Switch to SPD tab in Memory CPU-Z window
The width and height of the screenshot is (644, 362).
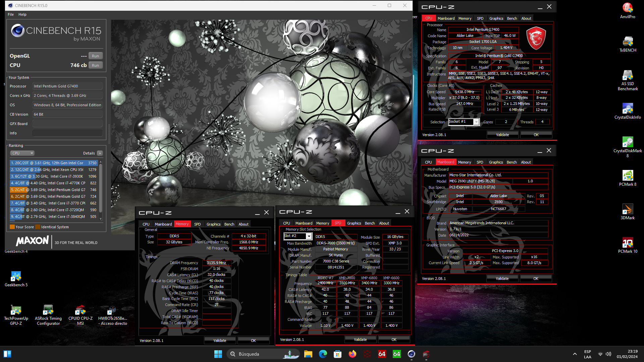tap(197, 224)
